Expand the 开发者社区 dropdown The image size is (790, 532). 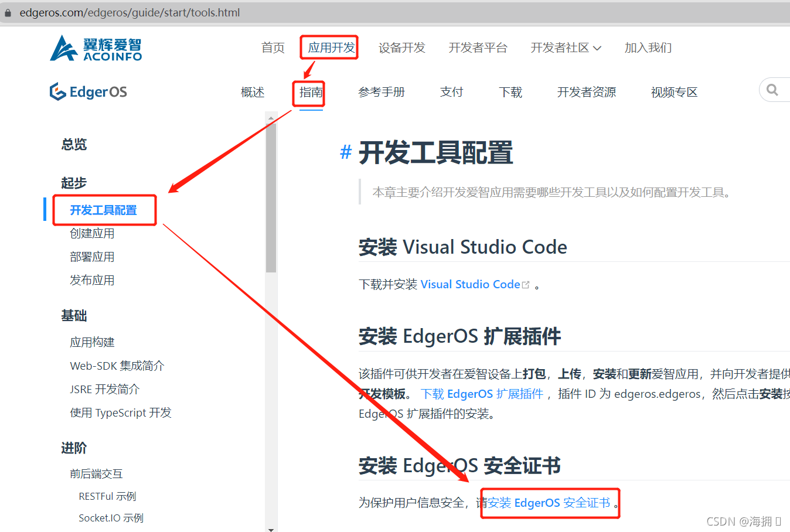click(x=566, y=47)
